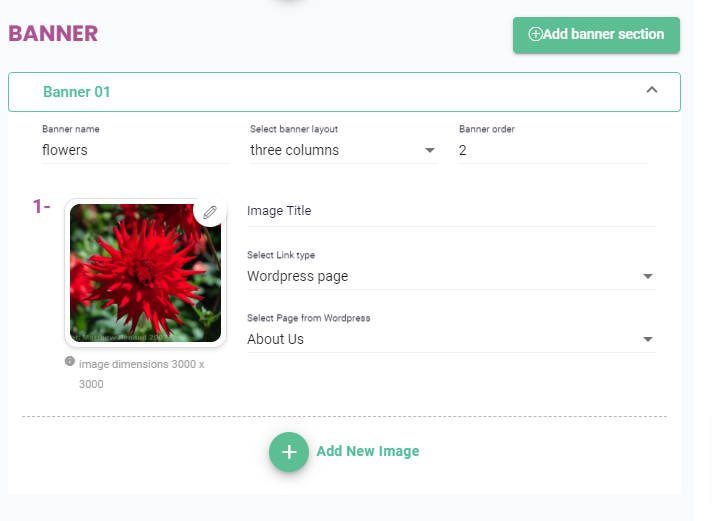Click the image dimensions 3000 x 3000 text
The height and width of the screenshot is (521, 712).
(141, 373)
